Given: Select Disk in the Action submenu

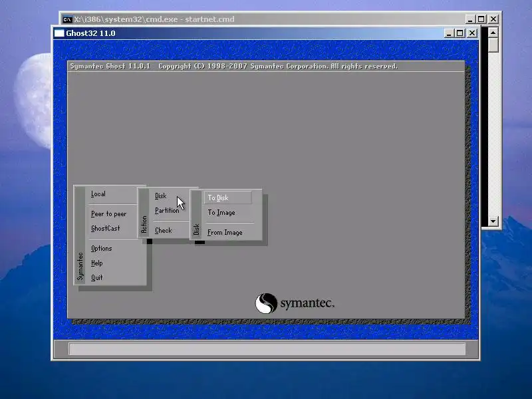Looking at the screenshot, I should [x=161, y=196].
